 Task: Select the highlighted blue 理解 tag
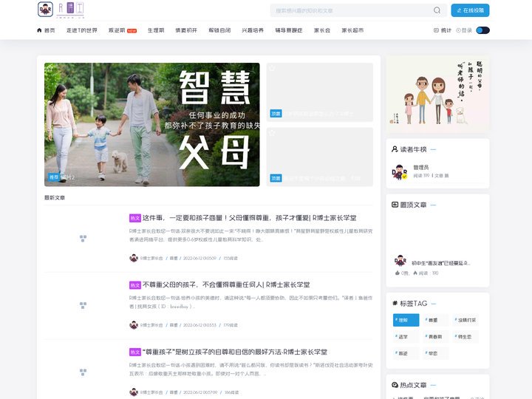pyautogui.click(x=406, y=320)
